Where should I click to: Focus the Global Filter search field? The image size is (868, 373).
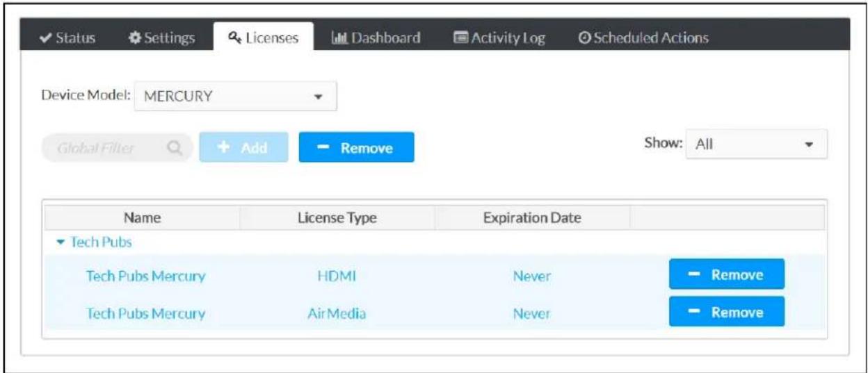116,148
